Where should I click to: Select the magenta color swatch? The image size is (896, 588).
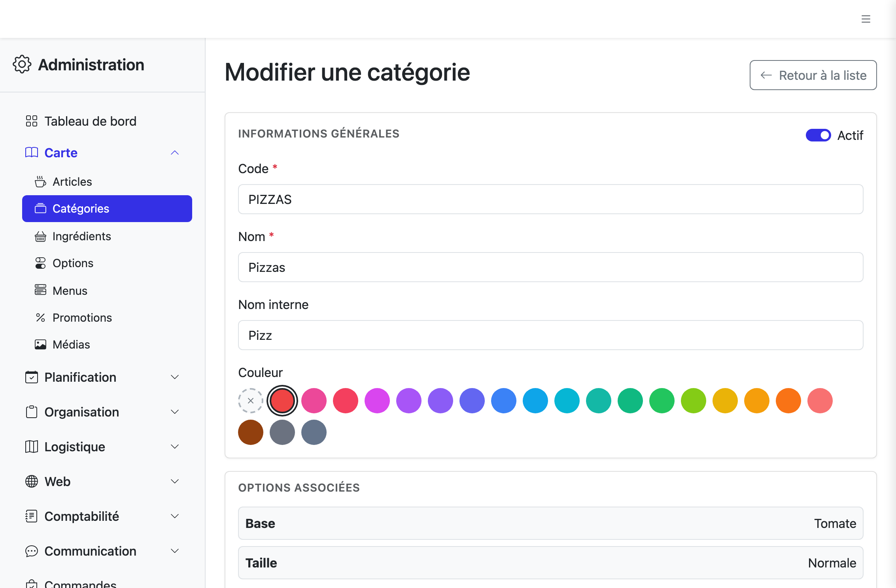pyautogui.click(x=377, y=401)
